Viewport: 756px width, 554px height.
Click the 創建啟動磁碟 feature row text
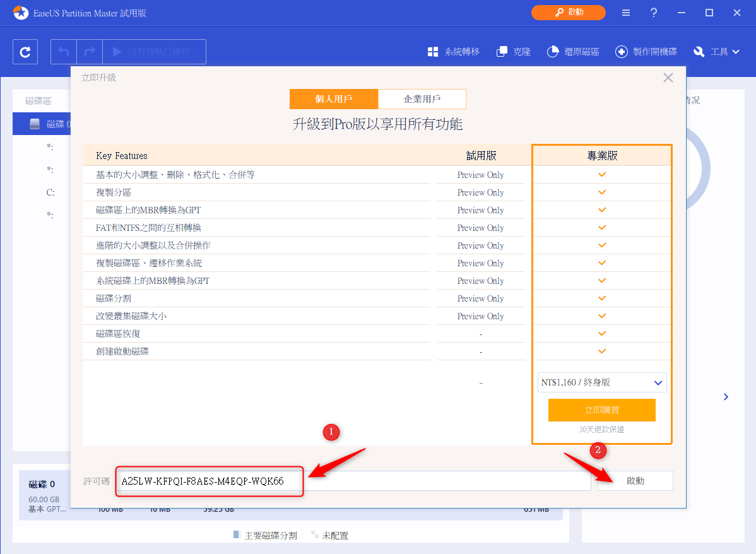coord(122,351)
